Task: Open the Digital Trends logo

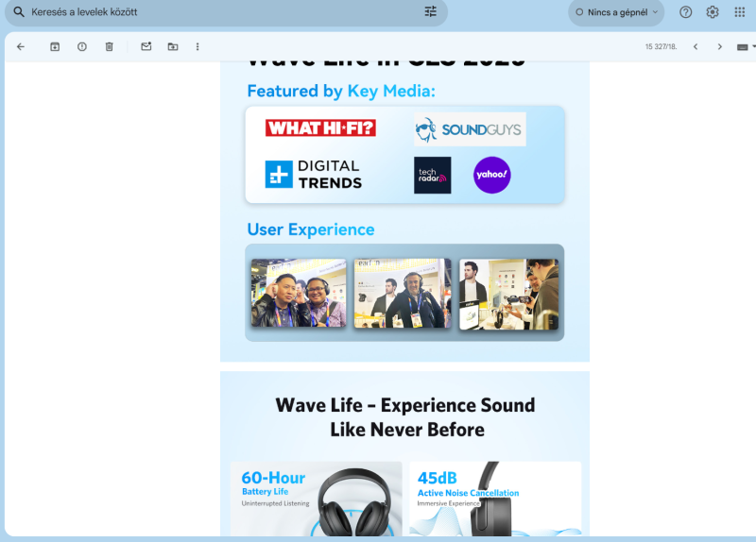Action: click(x=314, y=175)
